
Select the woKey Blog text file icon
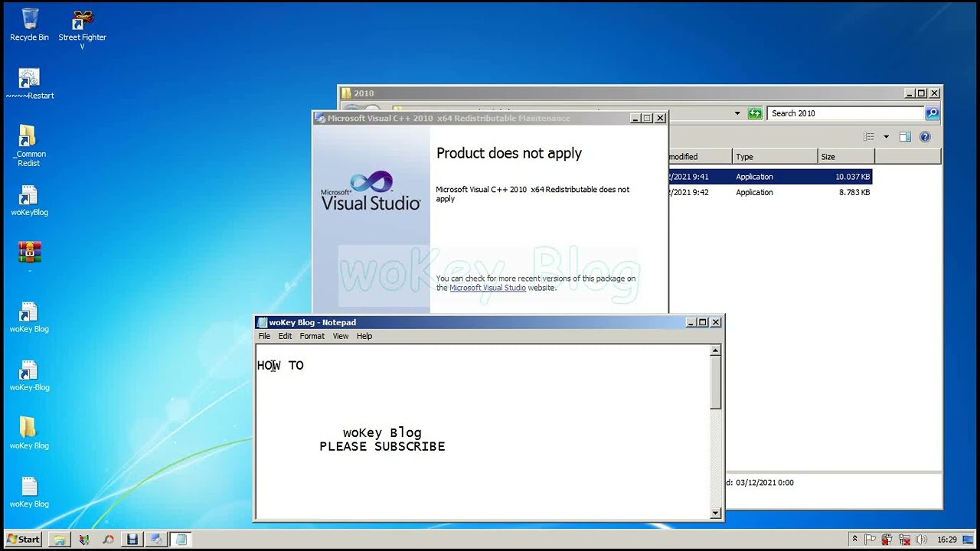[29, 491]
